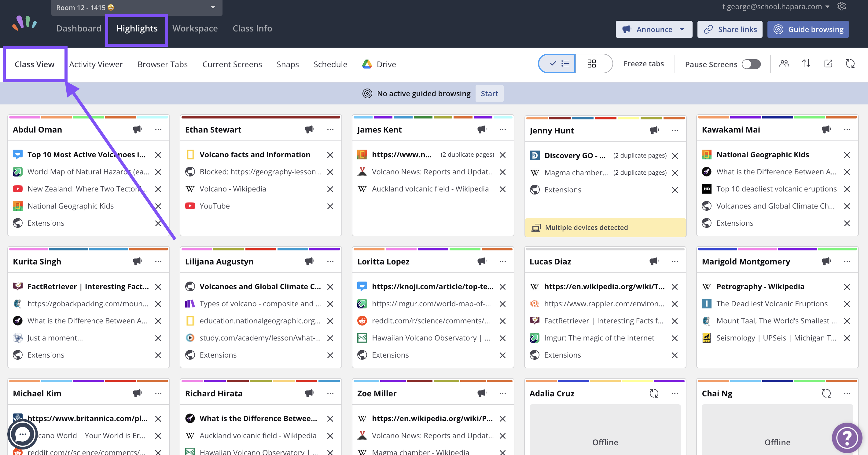This screenshot has width=868, height=455.
Task: Click the sort arrows icon
Action: [x=806, y=63]
